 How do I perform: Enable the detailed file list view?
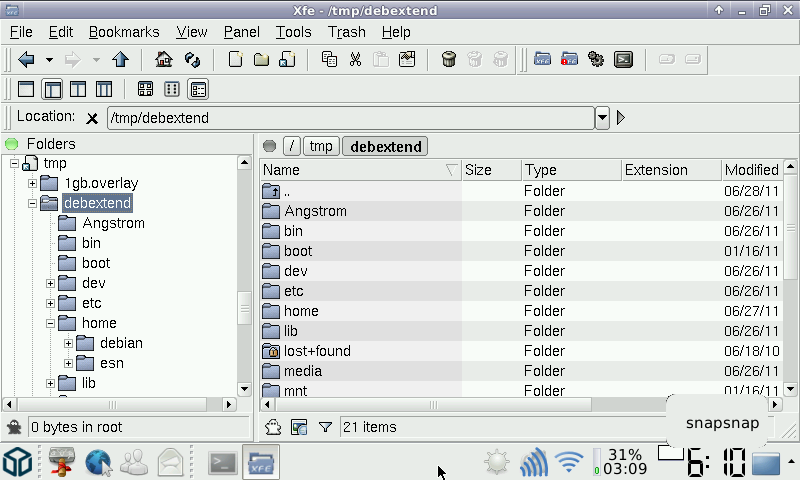pyautogui.click(x=198, y=89)
